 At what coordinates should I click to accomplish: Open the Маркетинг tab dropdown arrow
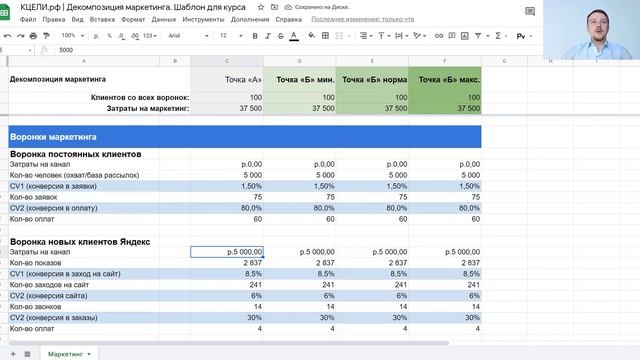tap(89, 354)
